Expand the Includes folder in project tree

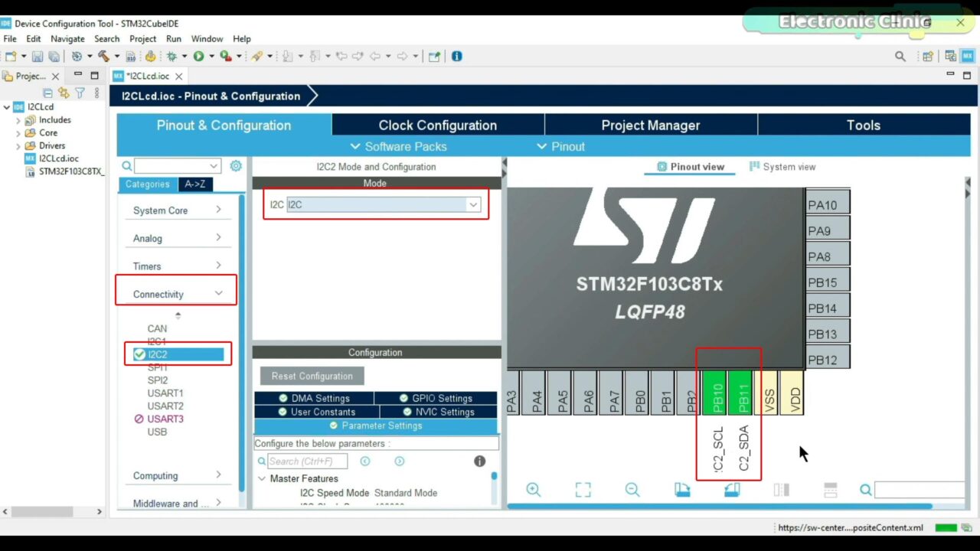point(18,120)
